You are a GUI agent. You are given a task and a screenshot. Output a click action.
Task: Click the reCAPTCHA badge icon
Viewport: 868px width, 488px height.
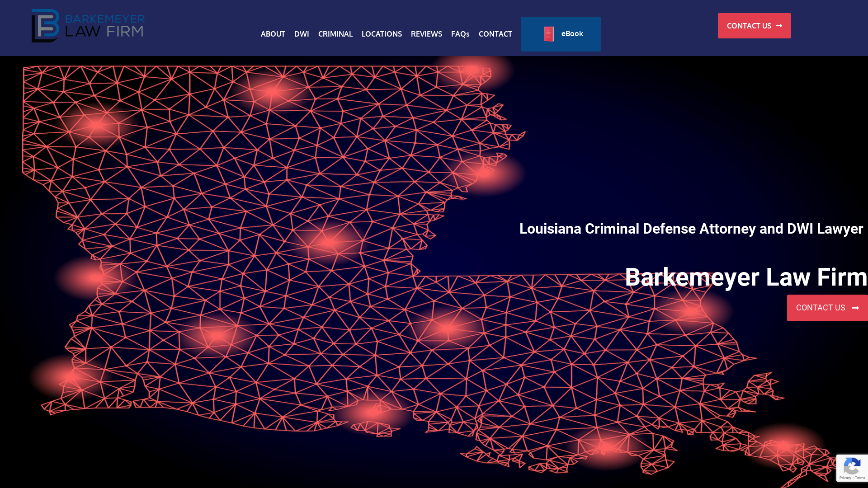tap(852, 466)
